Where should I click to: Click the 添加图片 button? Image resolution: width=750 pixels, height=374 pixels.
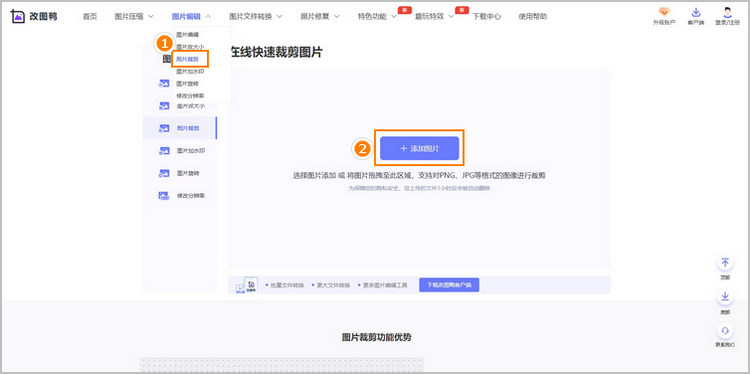[x=419, y=148]
